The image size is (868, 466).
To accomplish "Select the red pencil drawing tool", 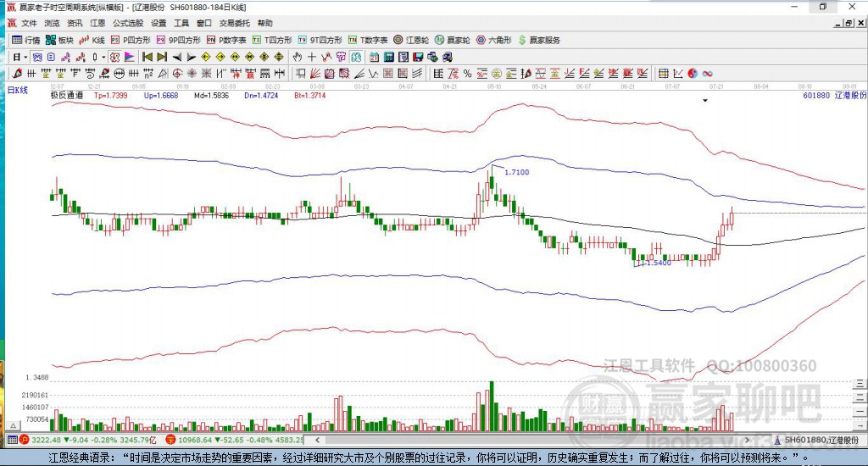I will [x=17, y=74].
